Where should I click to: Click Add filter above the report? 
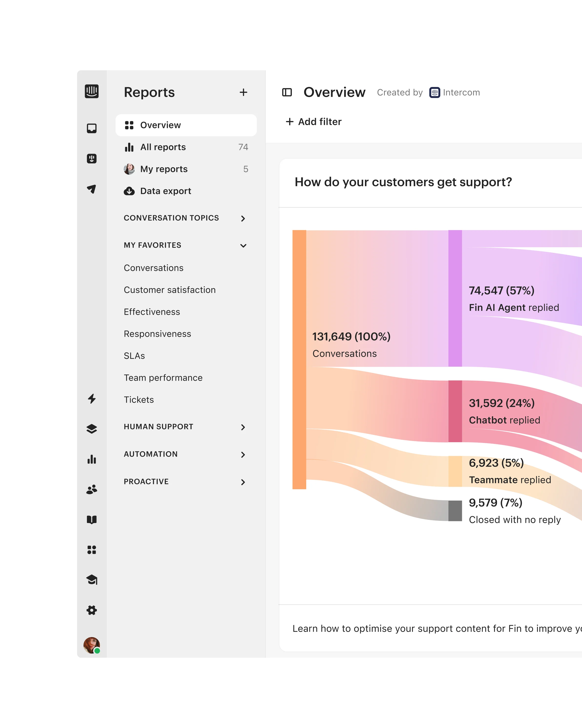tap(314, 122)
